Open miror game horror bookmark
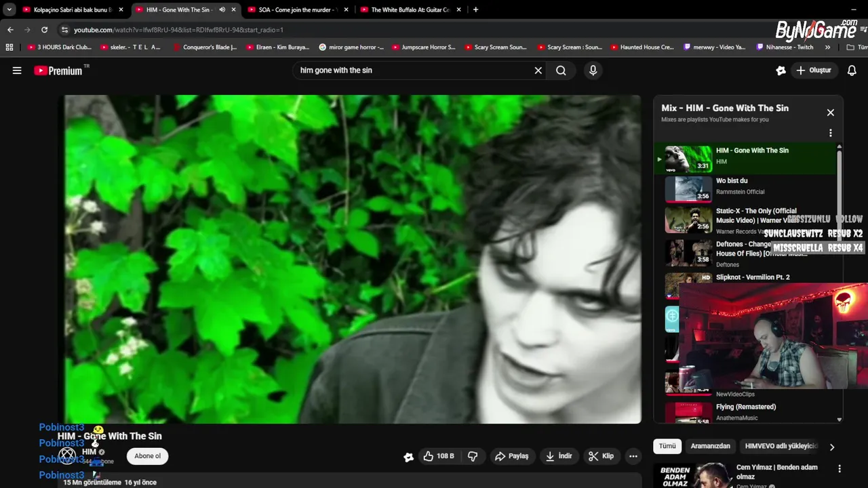 coord(351,47)
